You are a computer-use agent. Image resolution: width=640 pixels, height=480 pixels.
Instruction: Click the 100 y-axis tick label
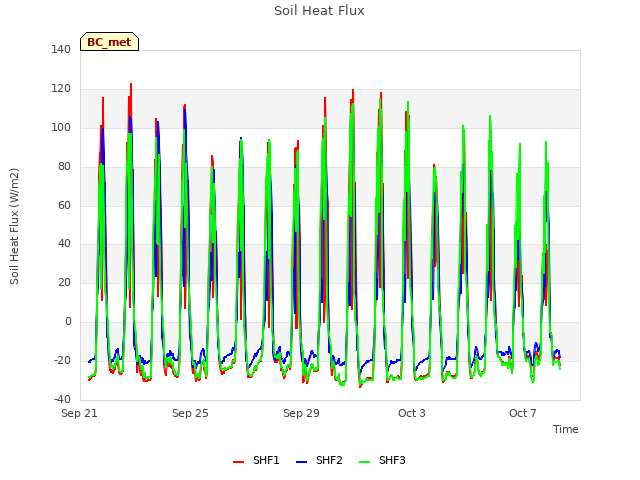61,127
